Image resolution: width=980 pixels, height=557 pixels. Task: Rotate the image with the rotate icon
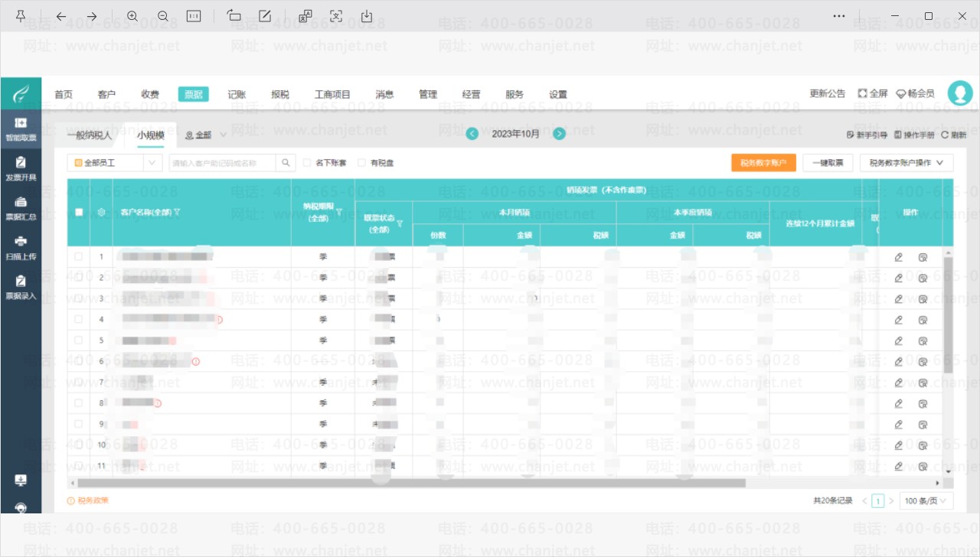234,16
